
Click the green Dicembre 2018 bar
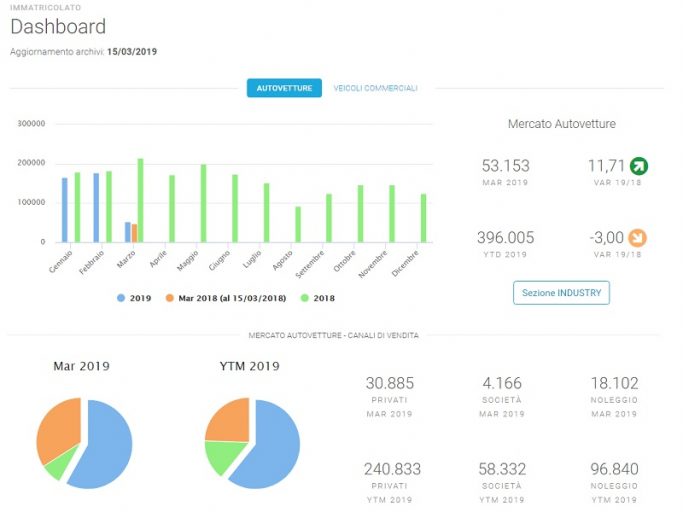[x=423, y=218]
